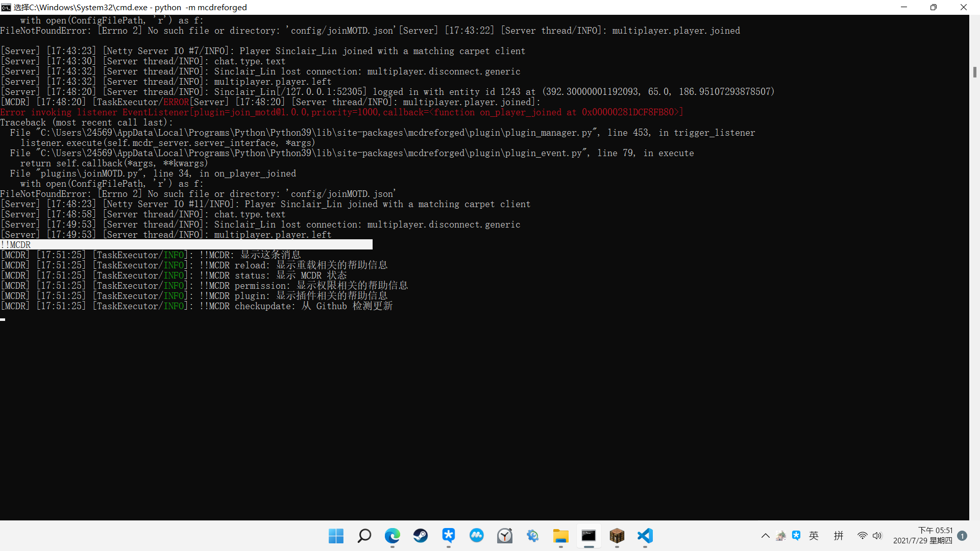Launch Microsoft Edge
This screenshot has width=980, height=551.
tap(392, 536)
